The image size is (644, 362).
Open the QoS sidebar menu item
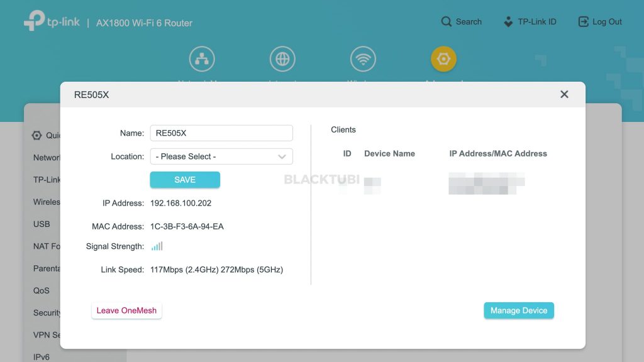(x=41, y=290)
